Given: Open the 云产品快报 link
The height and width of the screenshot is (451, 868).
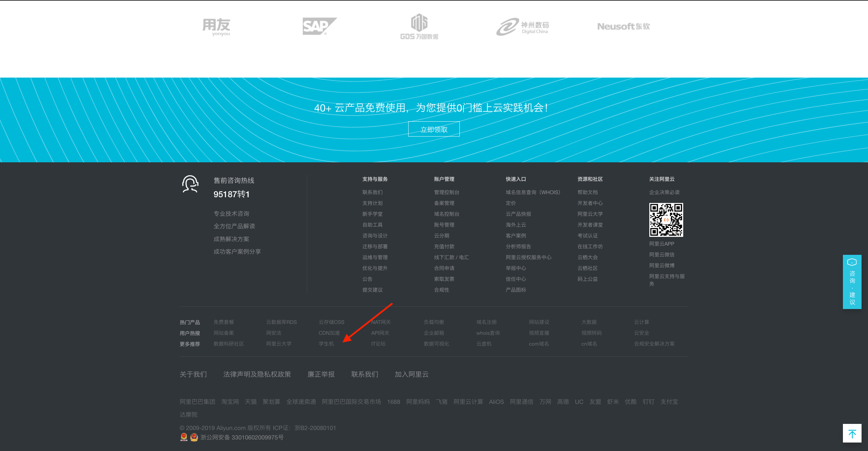Looking at the screenshot, I should pyautogui.click(x=518, y=214).
